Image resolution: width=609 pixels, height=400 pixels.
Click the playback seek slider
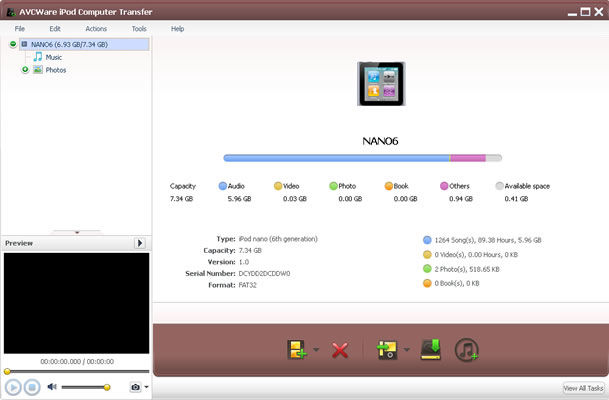pos(77,372)
